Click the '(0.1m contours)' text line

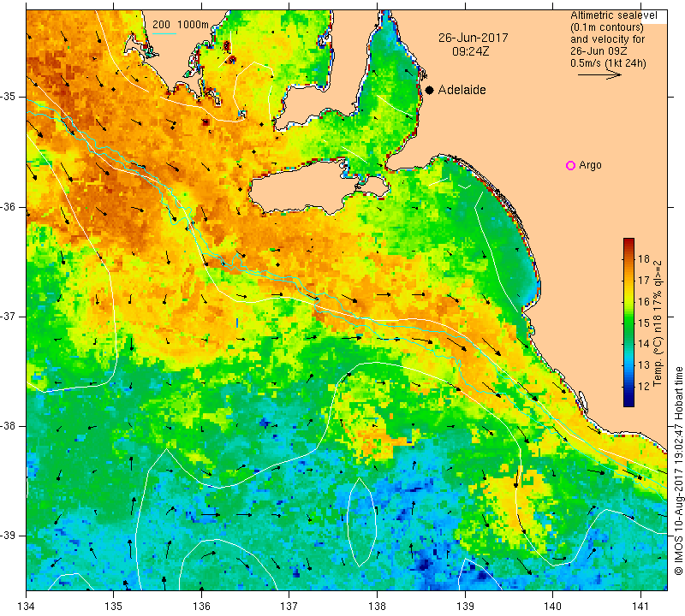607,27
